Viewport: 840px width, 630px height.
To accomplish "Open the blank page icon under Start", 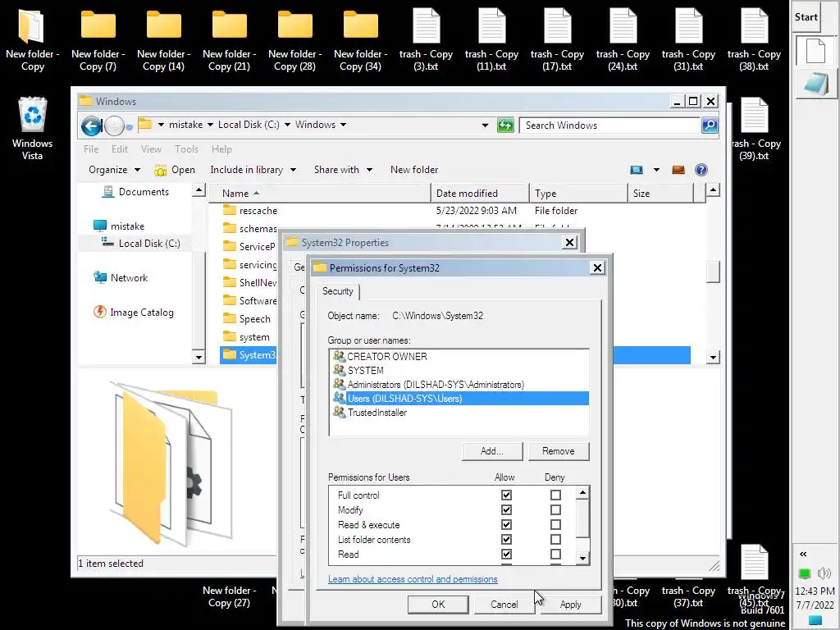I will tap(815, 51).
